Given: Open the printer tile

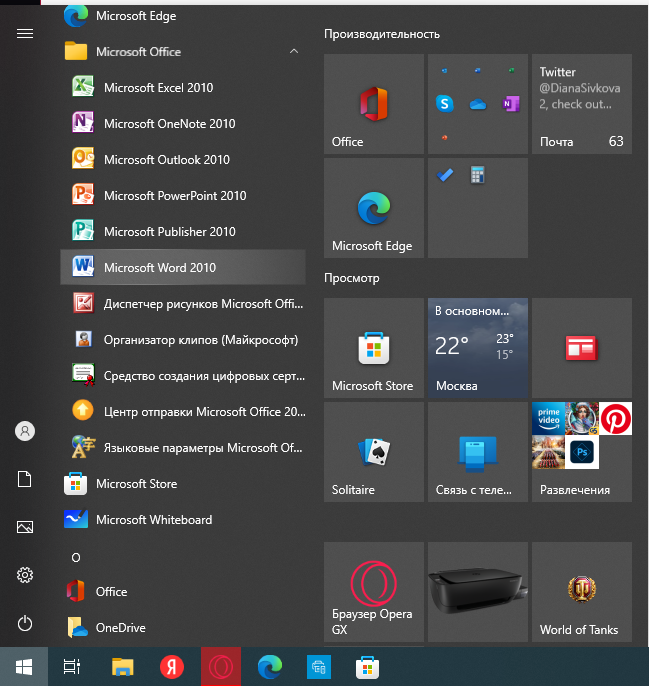Looking at the screenshot, I should point(478,592).
